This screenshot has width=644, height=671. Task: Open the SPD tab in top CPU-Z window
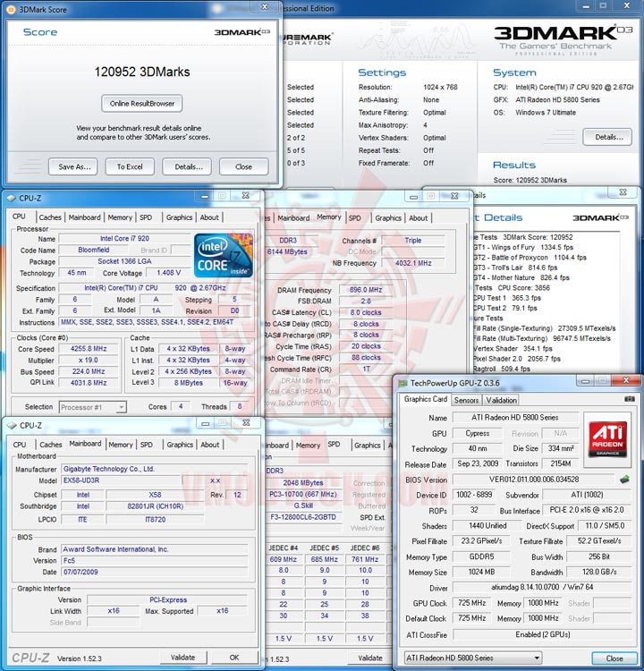[146, 217]
